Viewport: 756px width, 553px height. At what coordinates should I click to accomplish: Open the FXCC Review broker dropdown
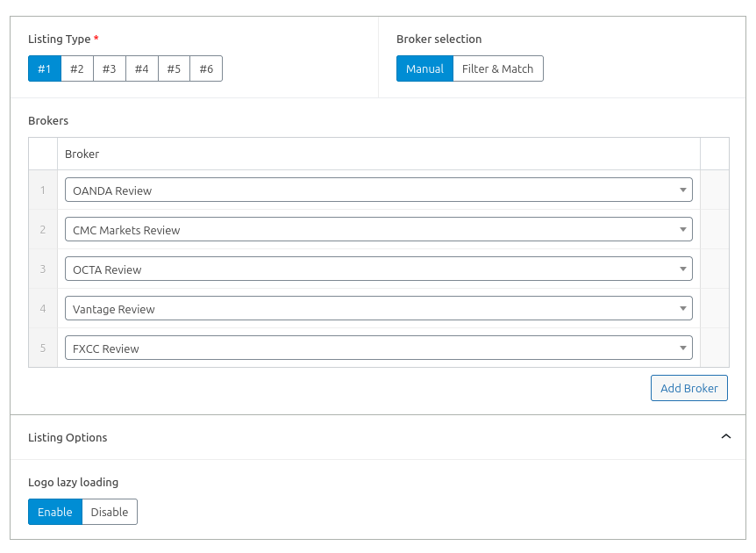tap(378, 348)
